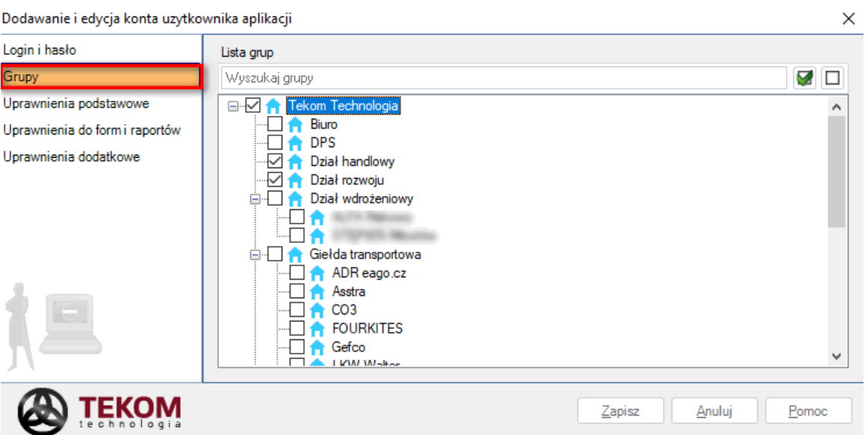Select the Asstra label
868x435 pixels.
pos(348,291)
